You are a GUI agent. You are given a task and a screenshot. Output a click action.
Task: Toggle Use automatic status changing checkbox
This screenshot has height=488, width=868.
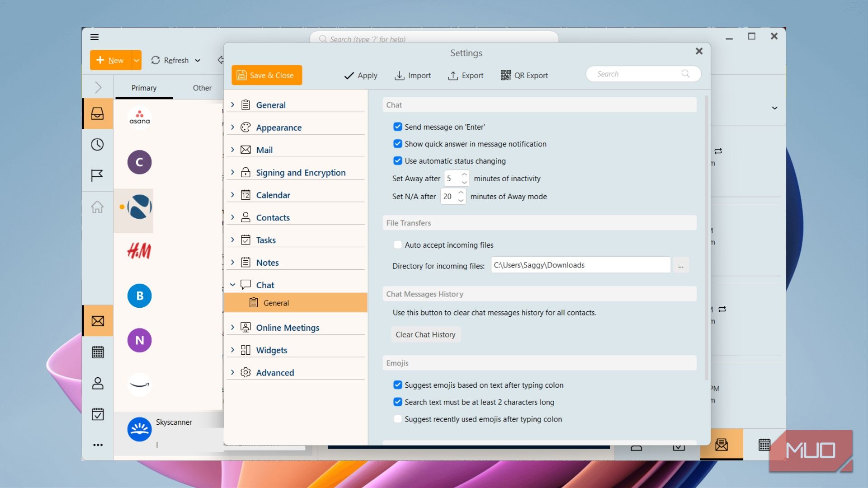[398, 161]
